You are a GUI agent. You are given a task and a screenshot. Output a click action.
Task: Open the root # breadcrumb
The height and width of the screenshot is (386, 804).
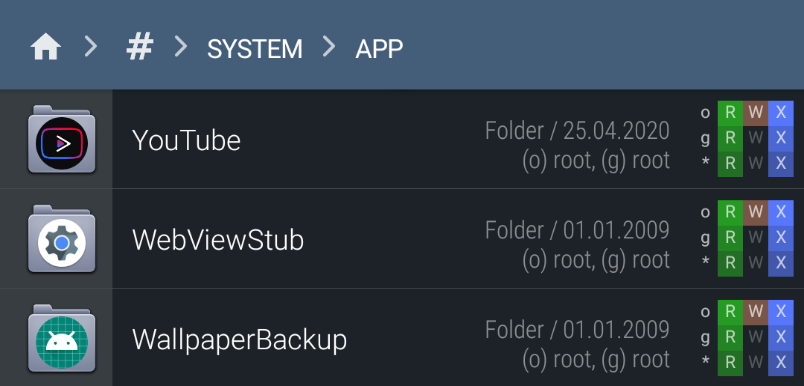(x=140, y=48)
